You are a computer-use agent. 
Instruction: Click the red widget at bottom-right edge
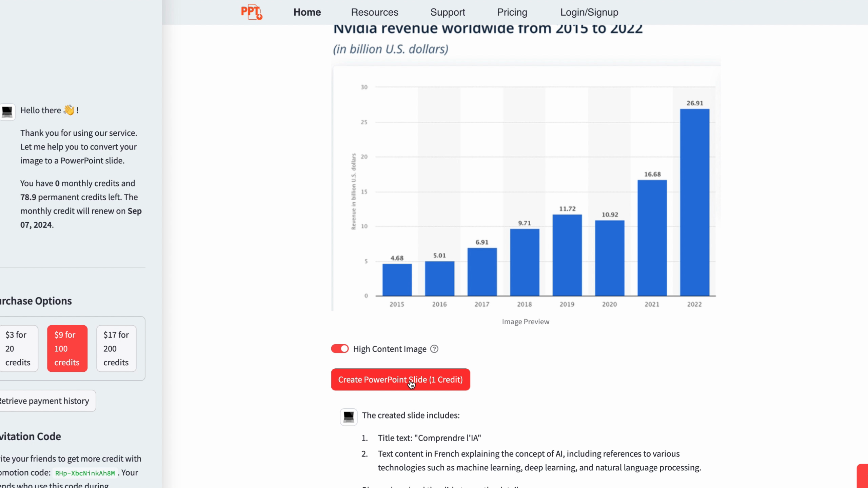863,476
